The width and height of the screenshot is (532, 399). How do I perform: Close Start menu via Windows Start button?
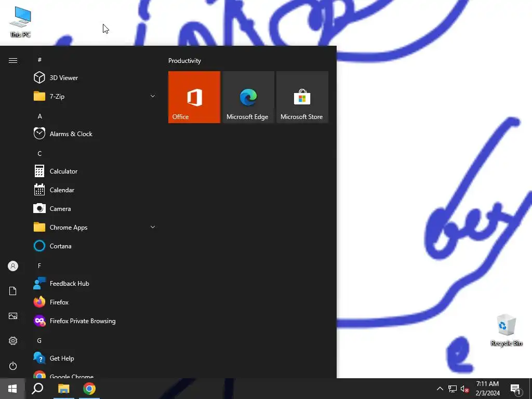[x=12, y=389]
